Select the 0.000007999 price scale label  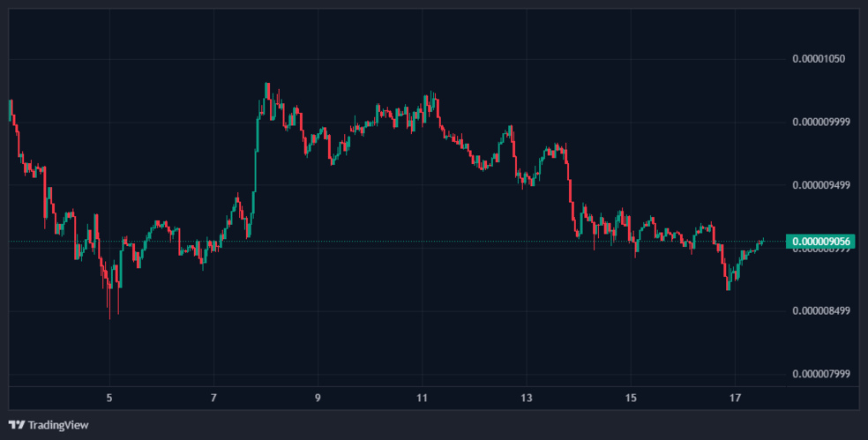(x=820, y=374)
